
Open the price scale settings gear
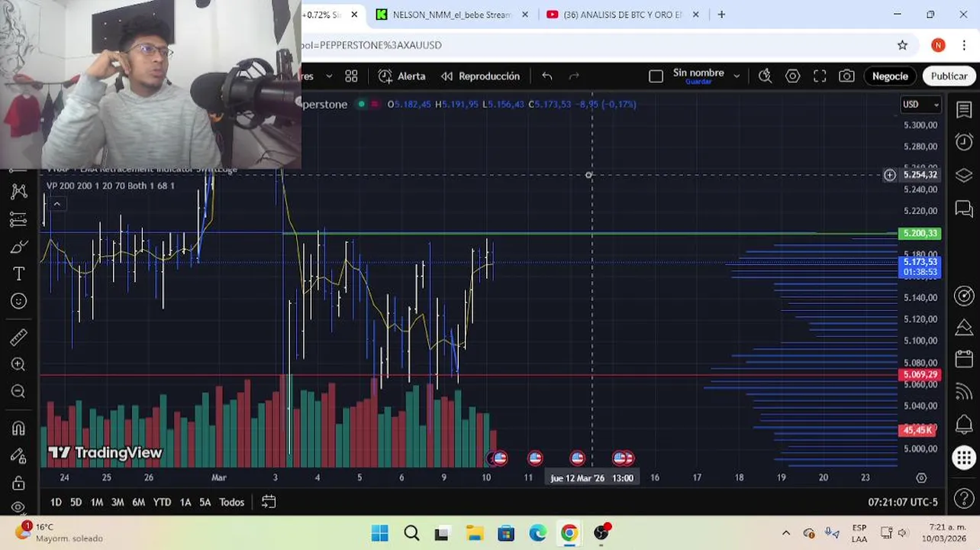tap(921, 478)
